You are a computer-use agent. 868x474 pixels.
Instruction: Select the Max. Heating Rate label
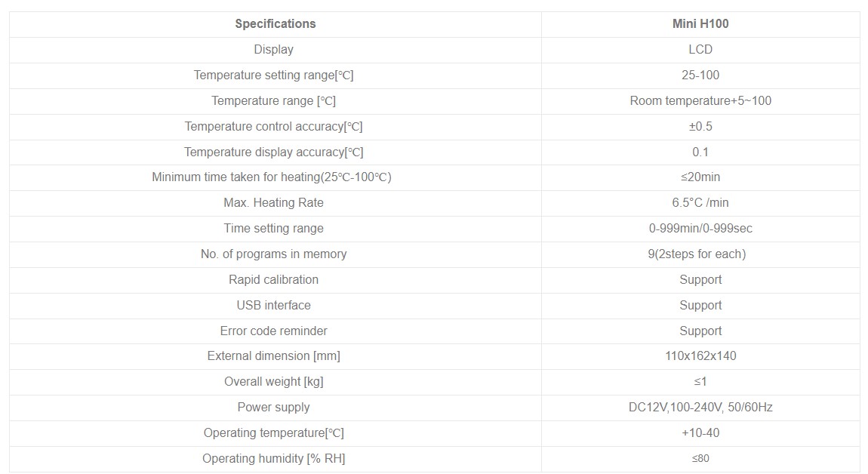(x=273, y=202)
